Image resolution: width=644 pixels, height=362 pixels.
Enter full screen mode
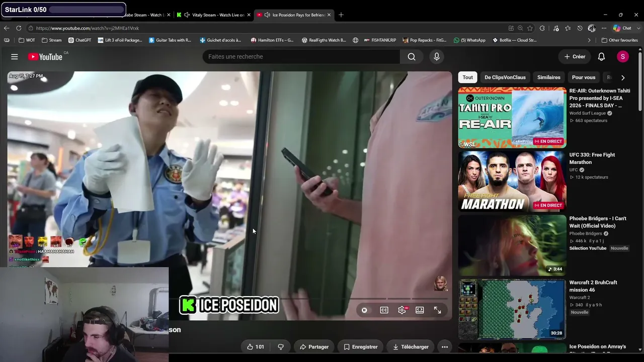pos(437,310)
